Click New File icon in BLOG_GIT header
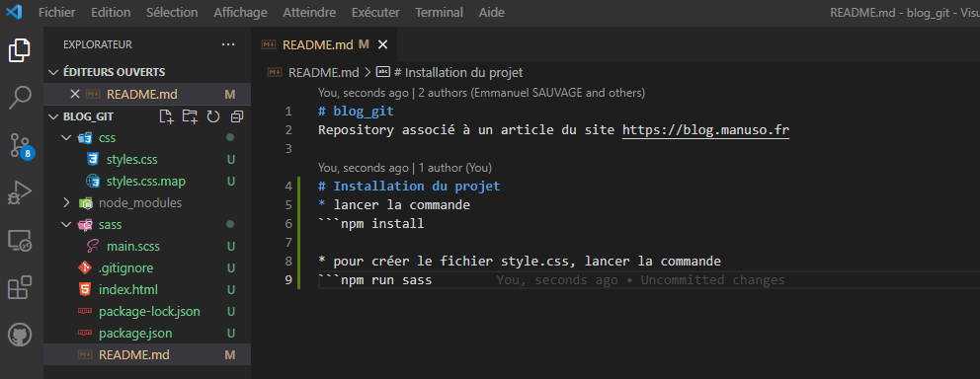Viewport: 980px width, 379px height. click(166, 116)
